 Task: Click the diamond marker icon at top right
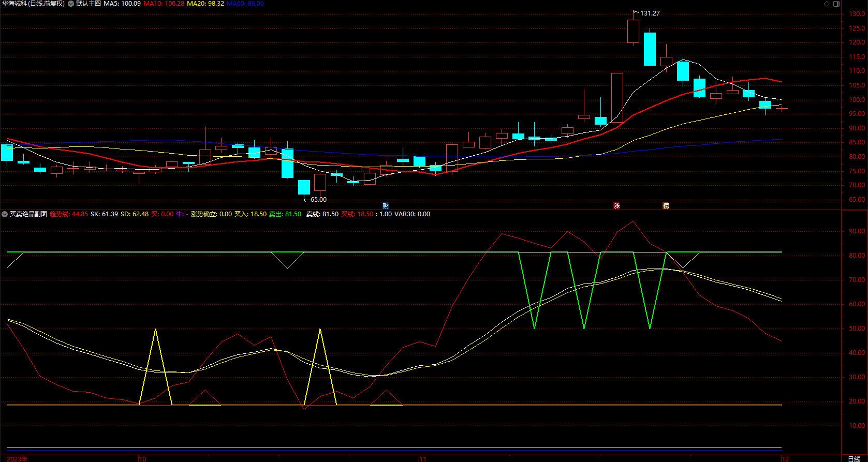click(827, 4)
